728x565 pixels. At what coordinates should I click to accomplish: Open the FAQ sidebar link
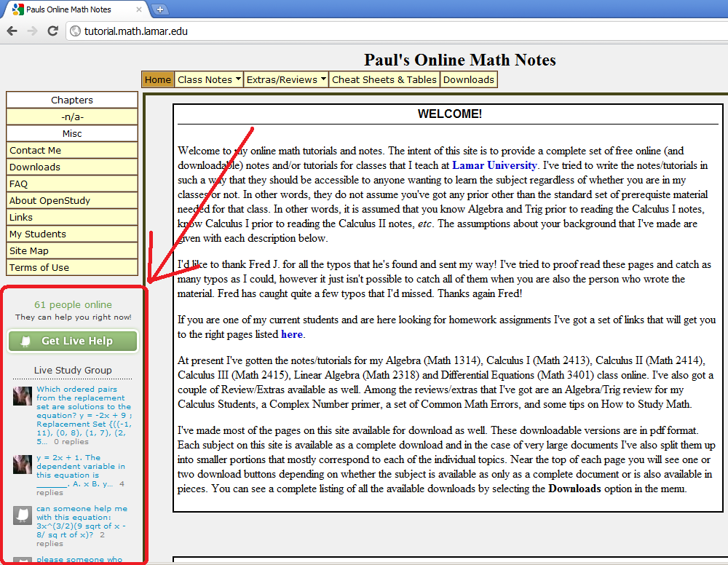72,183
